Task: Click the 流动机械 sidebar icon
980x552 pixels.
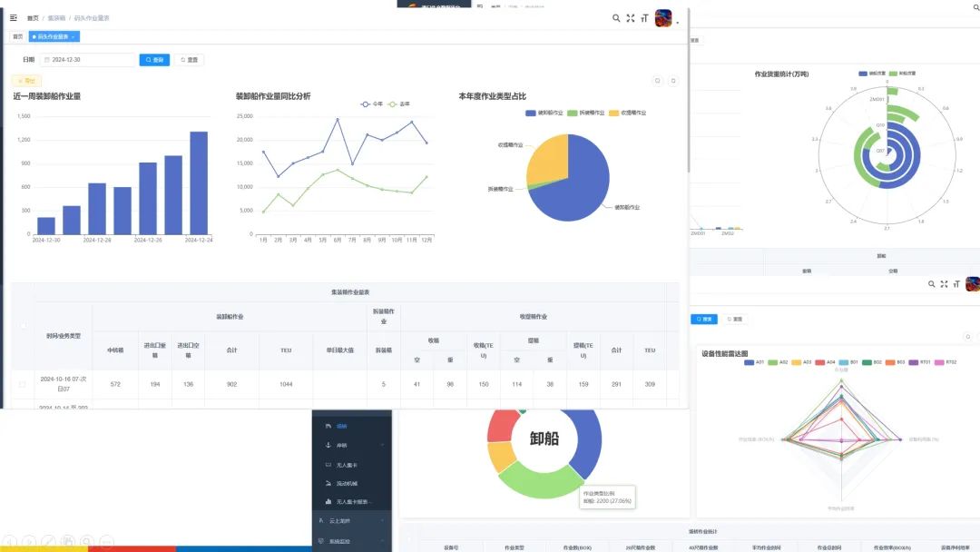Action: point(328,483)
